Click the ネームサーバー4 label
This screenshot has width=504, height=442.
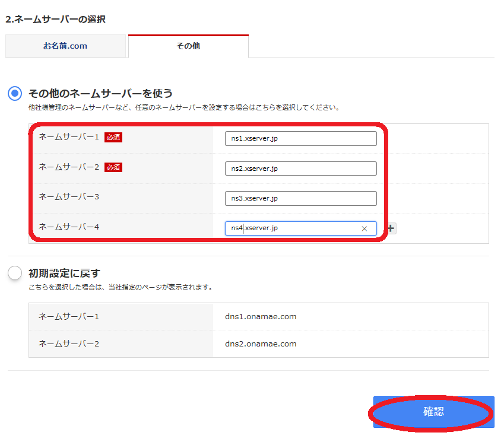[69, 227]
